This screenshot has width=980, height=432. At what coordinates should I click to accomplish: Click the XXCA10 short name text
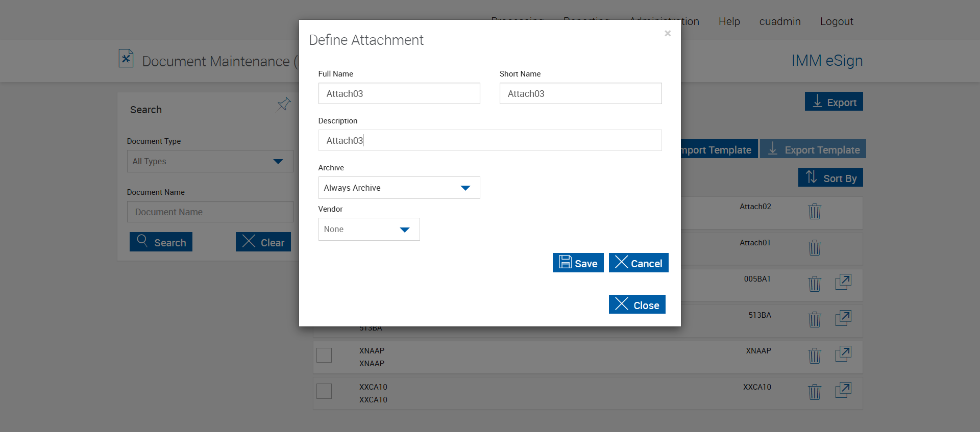757,387
